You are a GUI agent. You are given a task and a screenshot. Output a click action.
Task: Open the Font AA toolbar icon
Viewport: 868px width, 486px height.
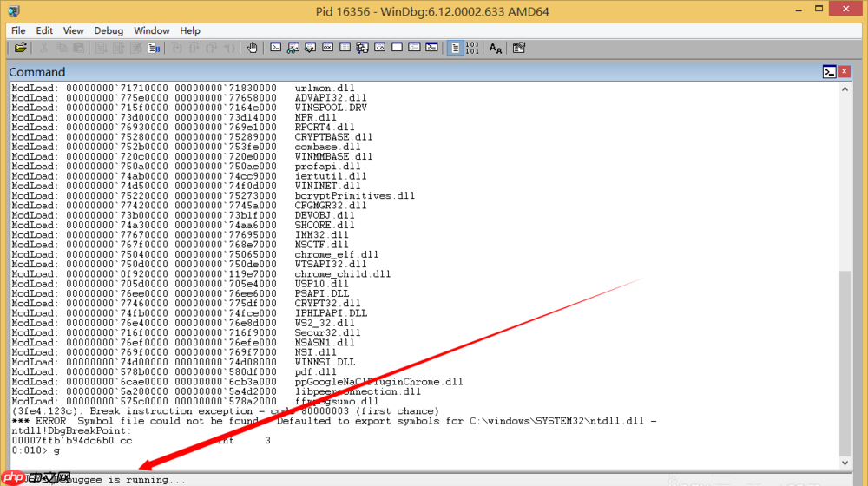coord(496,48)
